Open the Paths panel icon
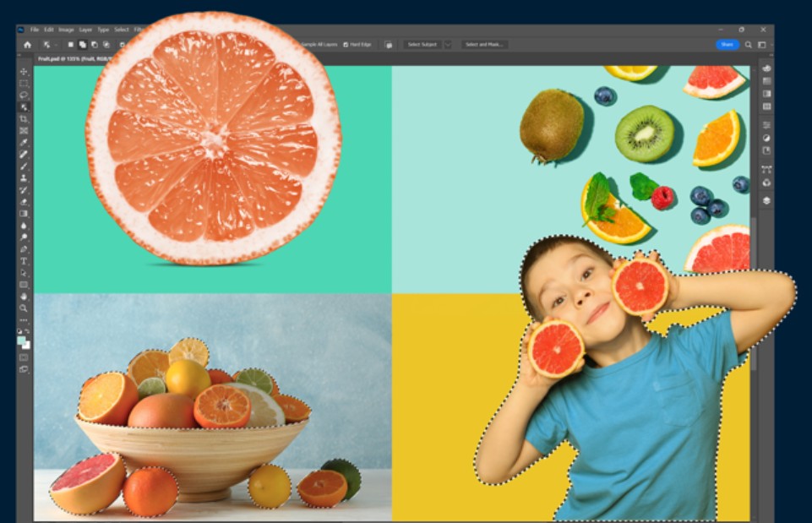Viewport: 812px width, 523px height. coord(766,169)
